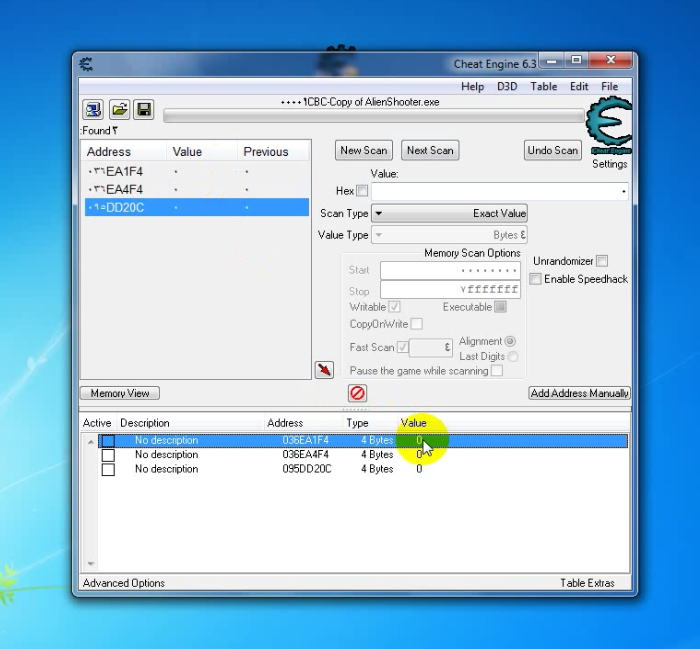This screenshot has height=649, width=700.
Task: Open Advanced Options
Action: [124, 583]
